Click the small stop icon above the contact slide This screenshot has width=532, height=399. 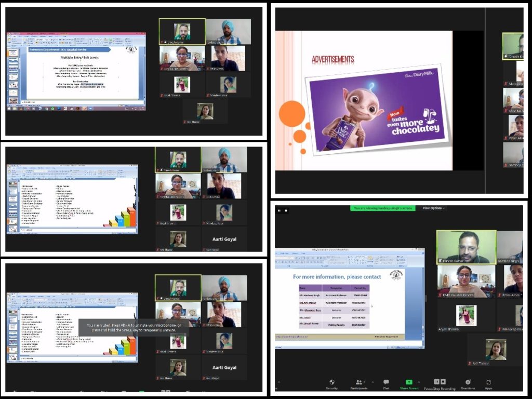(286, 211)
